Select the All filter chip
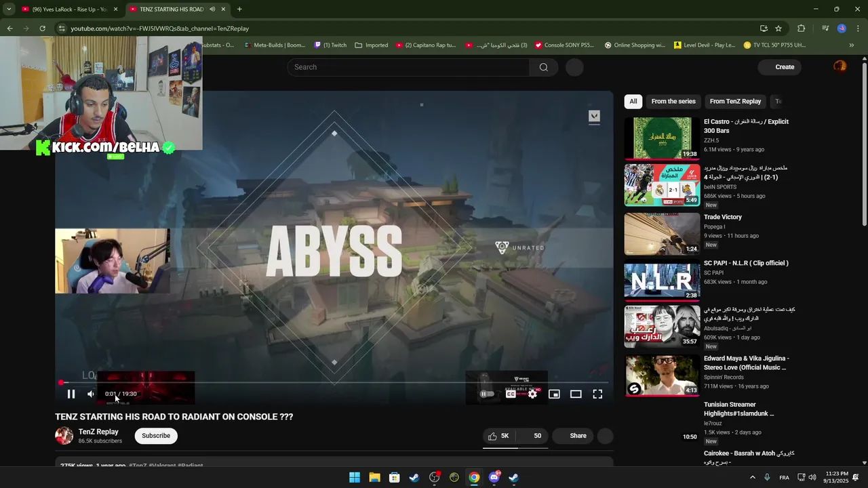868x488 pixels. click(x=633, y=102)
